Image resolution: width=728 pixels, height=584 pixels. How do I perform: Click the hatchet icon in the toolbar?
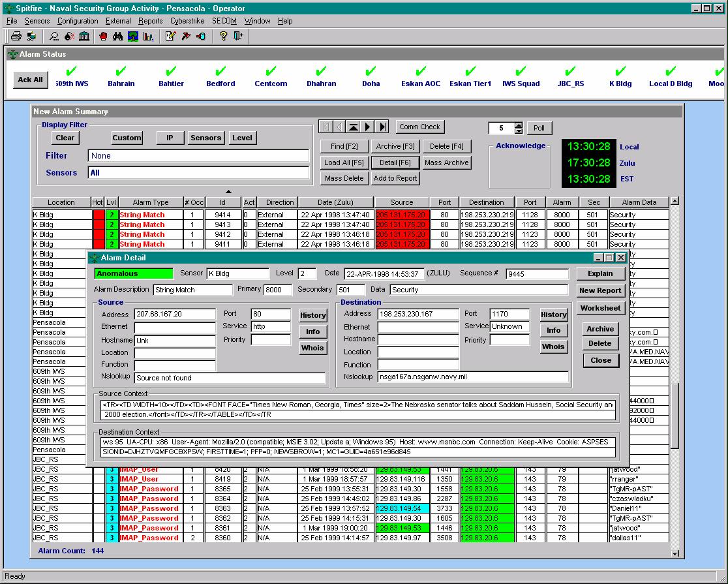[x=186, y=37]
